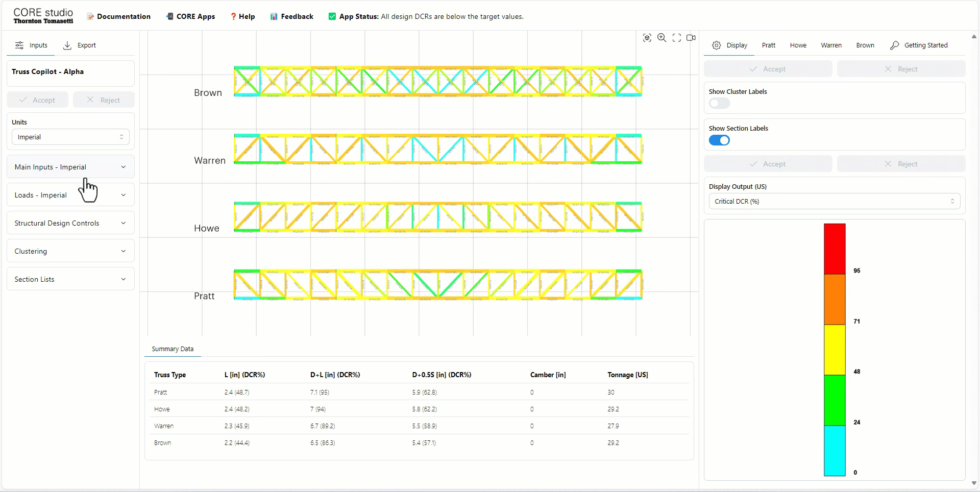Click the right panel scrollbar down arrow
This screenshot has height=492, width=980.
[974, 483]
